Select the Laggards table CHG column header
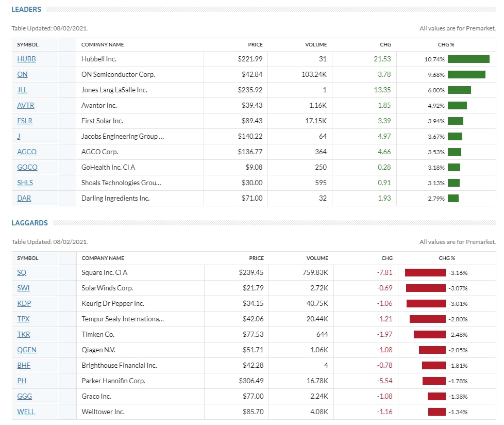This screenshot has width=504, height=425. (387, 258)
